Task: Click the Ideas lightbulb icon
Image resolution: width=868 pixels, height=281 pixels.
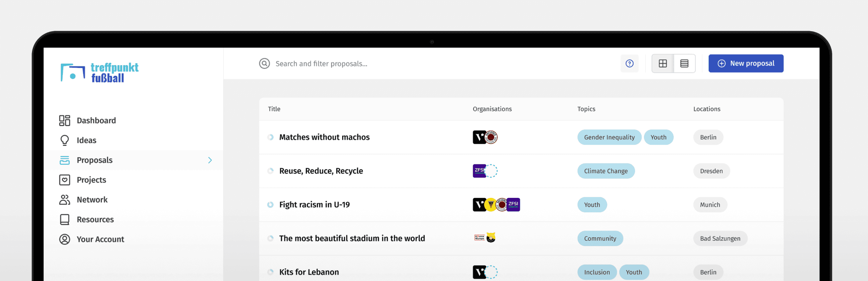Action: tap(64, 140)
